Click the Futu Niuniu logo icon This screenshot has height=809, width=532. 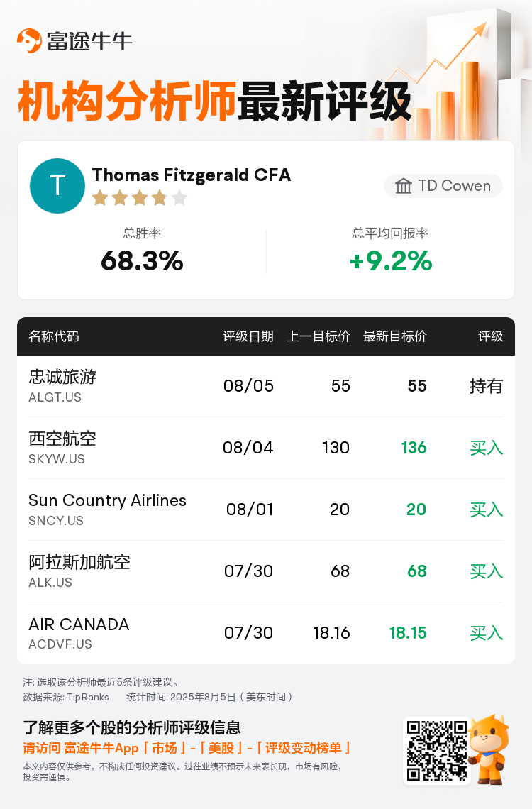(x=29, y=40)
